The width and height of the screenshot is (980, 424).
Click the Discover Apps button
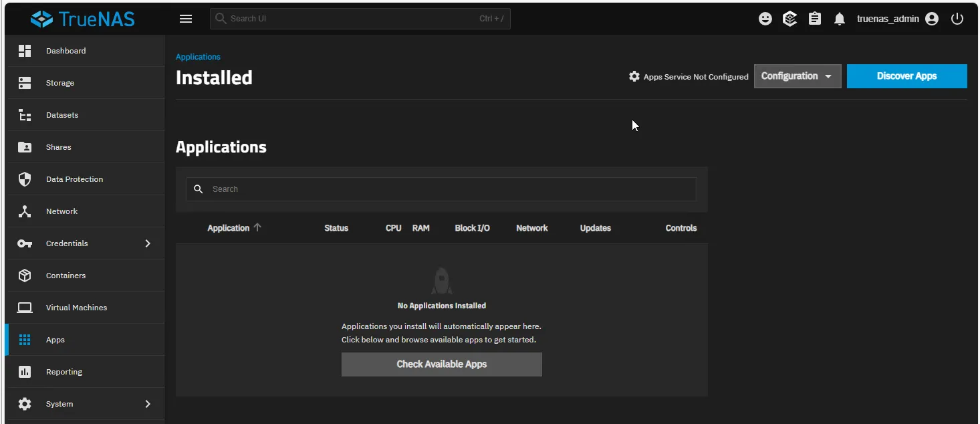906,76
